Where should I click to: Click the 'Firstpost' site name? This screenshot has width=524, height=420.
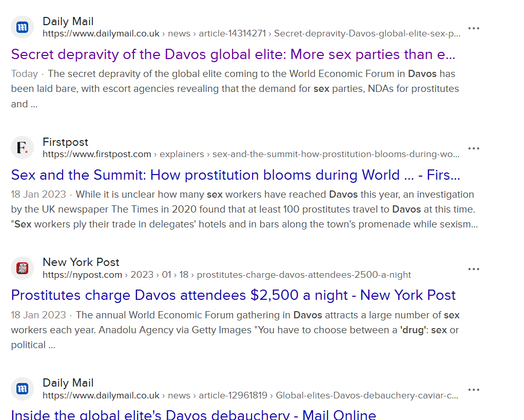click(66, 142)
